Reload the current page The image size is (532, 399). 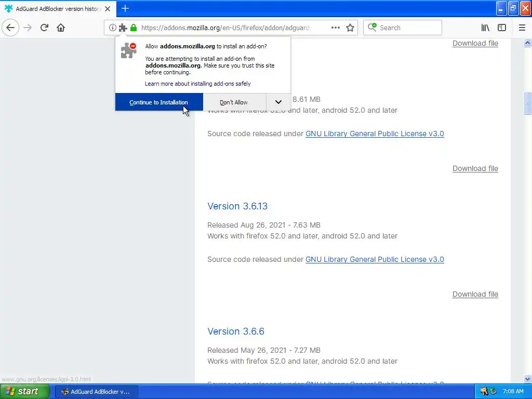[x=44, y=28]
